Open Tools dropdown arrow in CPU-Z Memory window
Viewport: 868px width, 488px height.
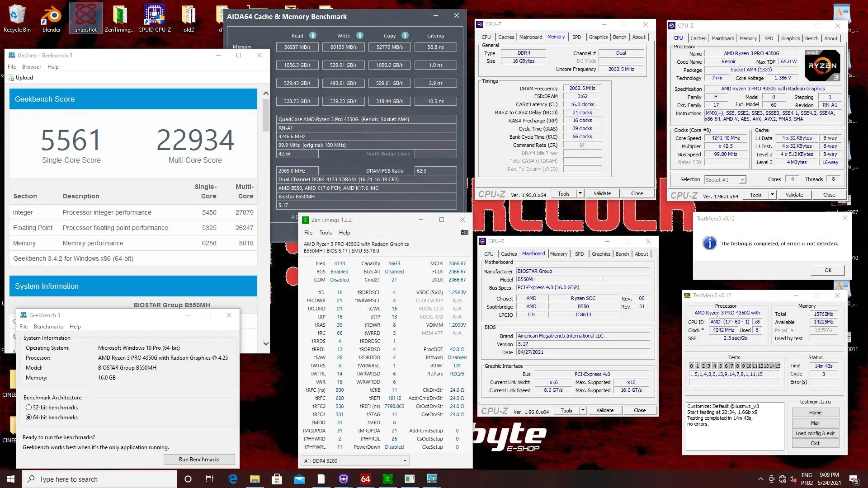click(x=580, y=193)
